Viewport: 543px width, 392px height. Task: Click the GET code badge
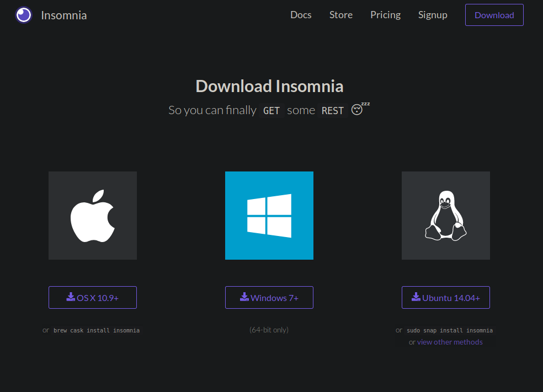click(271, 111)
